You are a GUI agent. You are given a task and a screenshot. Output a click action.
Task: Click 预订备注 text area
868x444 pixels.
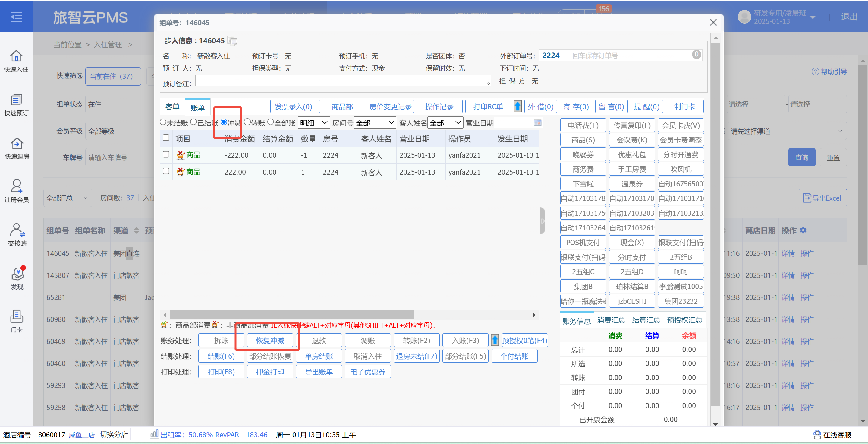pyautogui.click(x=343, y=80)
